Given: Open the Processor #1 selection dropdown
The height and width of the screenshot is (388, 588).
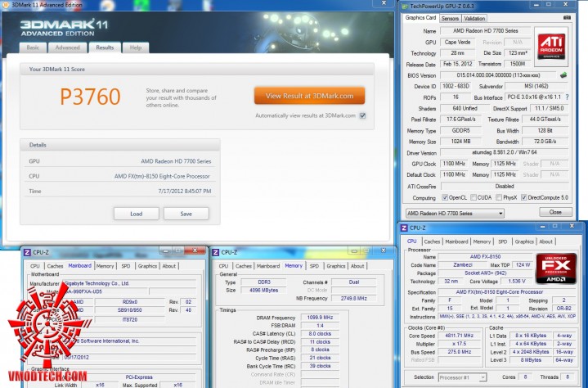Looking at the screenshot, I should (462, 377).
